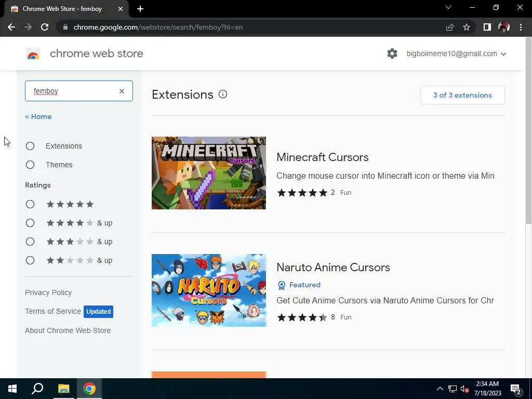This screenshot has height=399, width=532.
Task: Open the Chrome side panel icon
Action: point(487,27)
